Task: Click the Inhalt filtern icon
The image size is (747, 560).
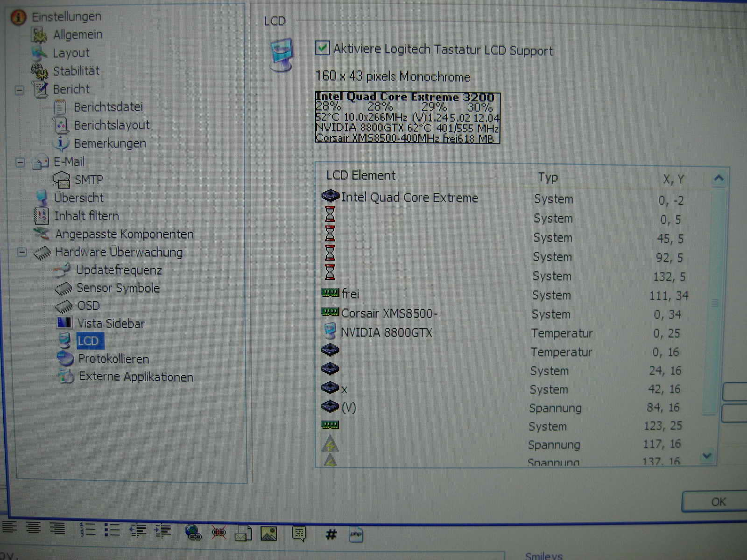Action: click(41, 216)
